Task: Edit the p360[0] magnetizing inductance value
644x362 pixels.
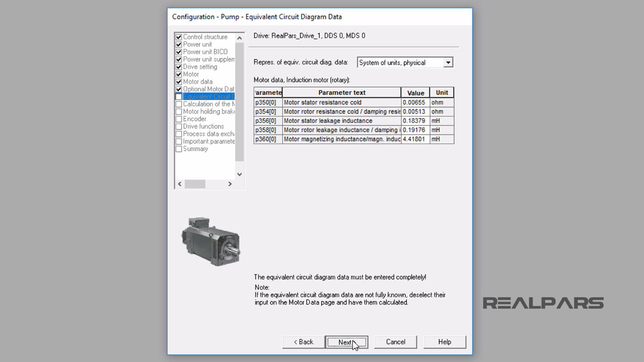Action: coord(415,139)
